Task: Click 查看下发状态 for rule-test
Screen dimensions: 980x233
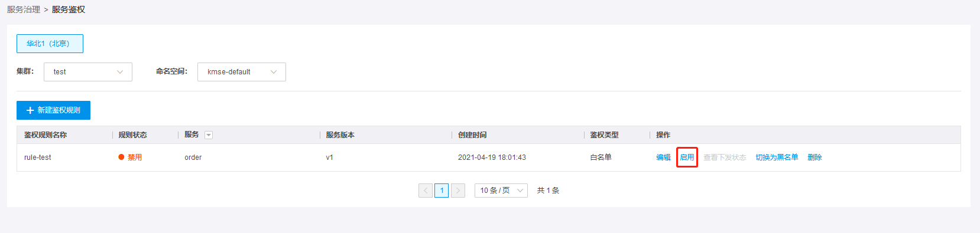Action: (x=725, y=157)
